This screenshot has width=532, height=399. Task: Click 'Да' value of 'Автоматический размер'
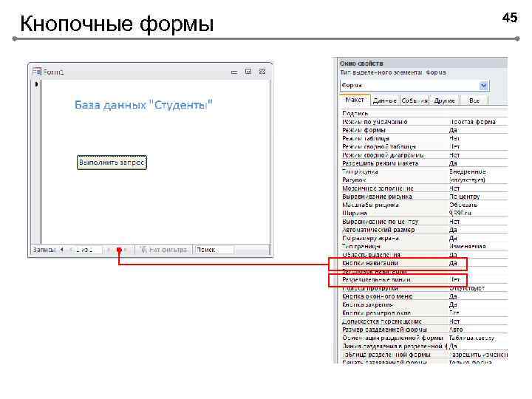453,230
